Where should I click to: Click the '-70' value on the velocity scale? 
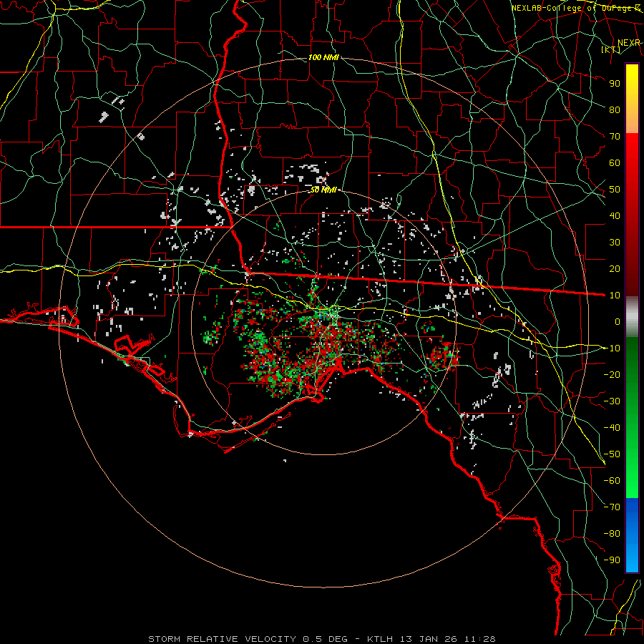tap(612, 507)
